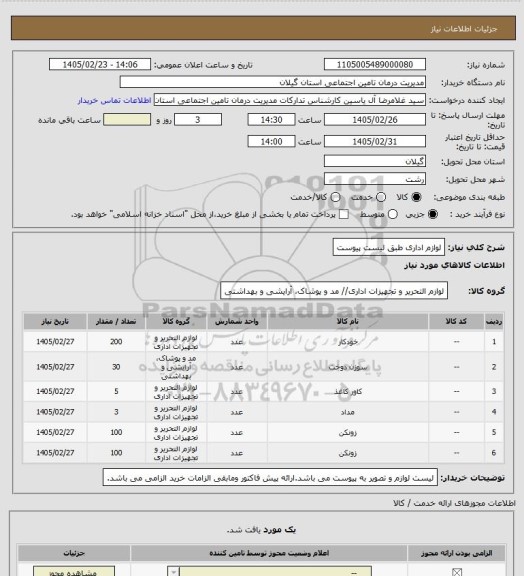Click the زونکن item name in row 6
Screen dimensions: 524x576
click(348, 453)
